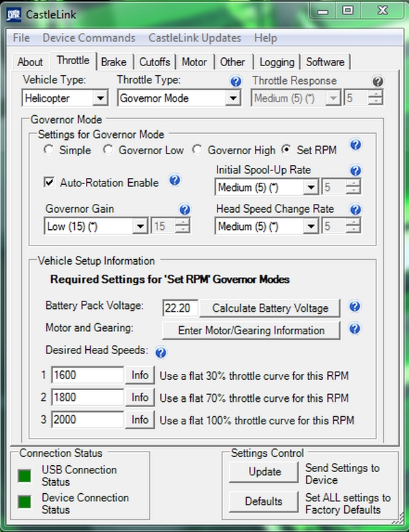Click Motor and Gearing help icon

point(354,329)
